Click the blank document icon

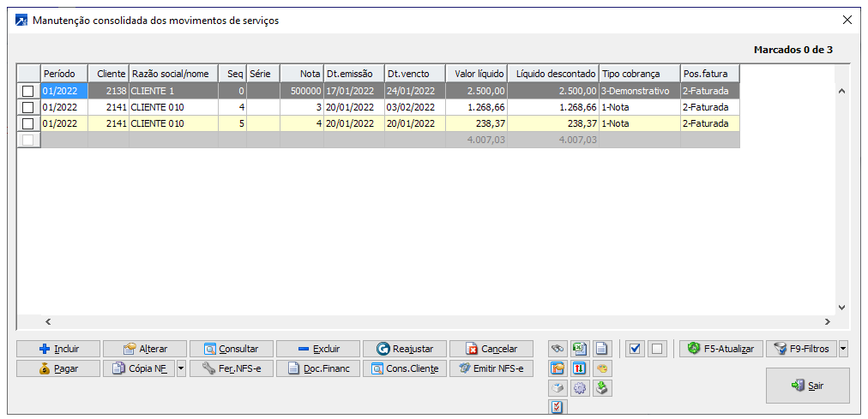pos(602,349)
